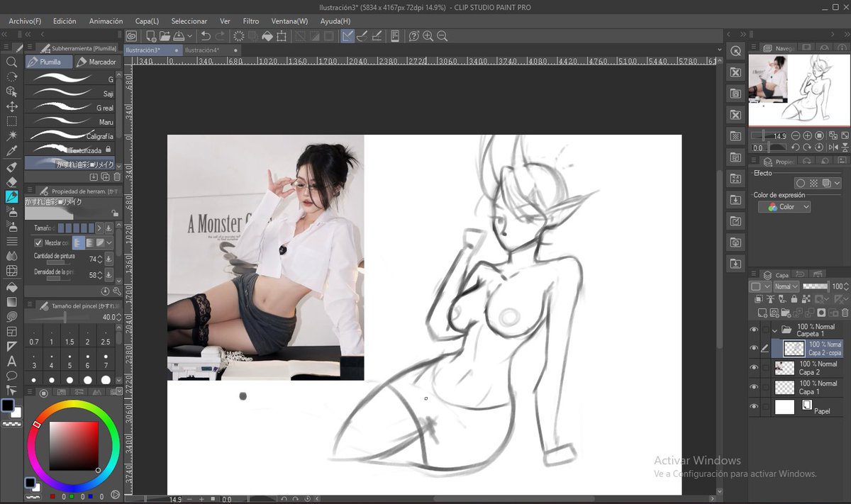Hide the Capa 2 - copia layer
Viewport: 851px width, 504px height.
point(754,349)
